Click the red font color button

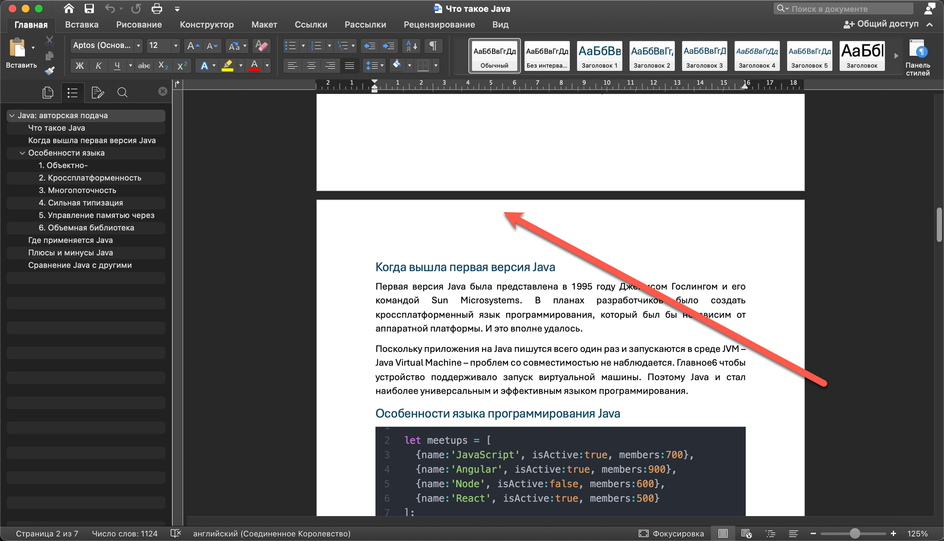pos(254,66)
